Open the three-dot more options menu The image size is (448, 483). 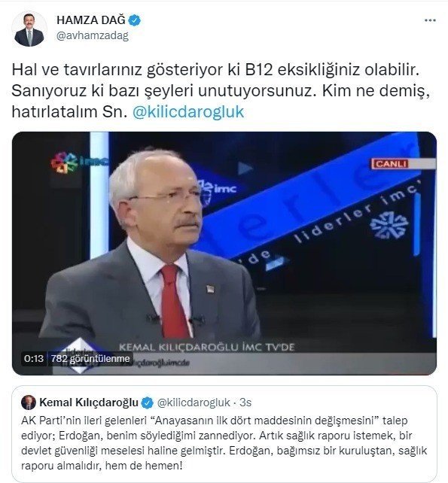click(430, 20)
